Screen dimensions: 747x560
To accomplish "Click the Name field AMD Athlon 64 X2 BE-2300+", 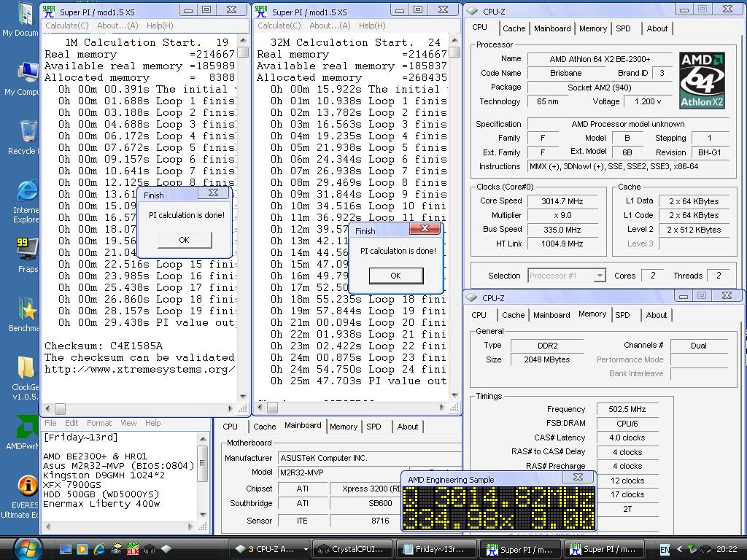I will (x=600, y=59).
